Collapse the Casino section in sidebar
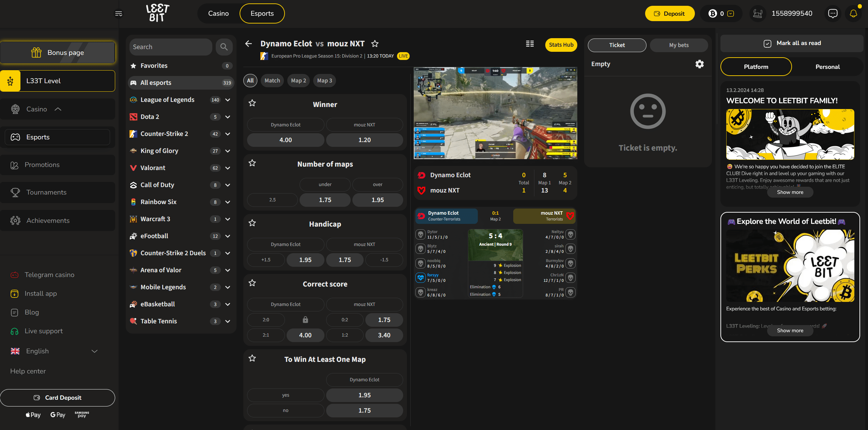The height and width of the screenshot is (430, 868). [58, 109]
